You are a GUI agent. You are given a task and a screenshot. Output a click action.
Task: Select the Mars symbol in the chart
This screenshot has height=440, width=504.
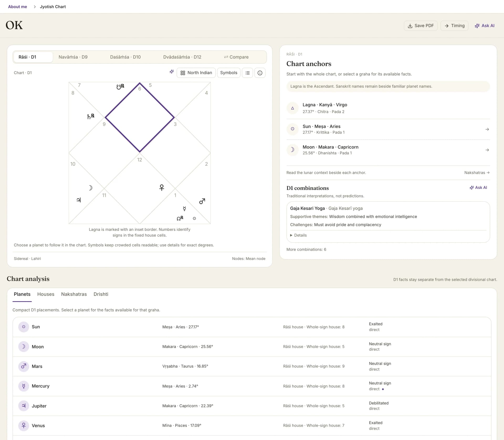[x=202, y=201]
